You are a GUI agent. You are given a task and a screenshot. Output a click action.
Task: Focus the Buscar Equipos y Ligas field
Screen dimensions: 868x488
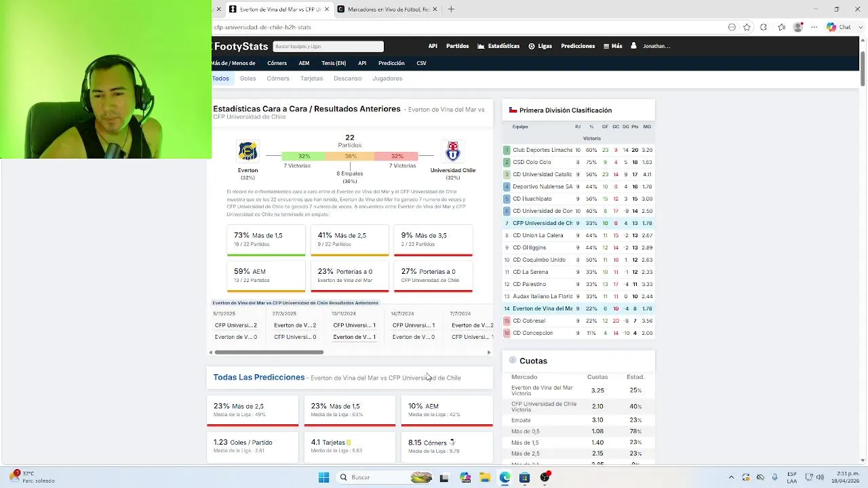(328, 46)
